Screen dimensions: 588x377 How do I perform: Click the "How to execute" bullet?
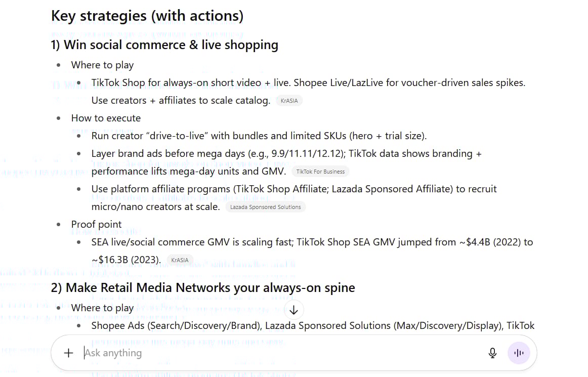(x=106, y=118)
